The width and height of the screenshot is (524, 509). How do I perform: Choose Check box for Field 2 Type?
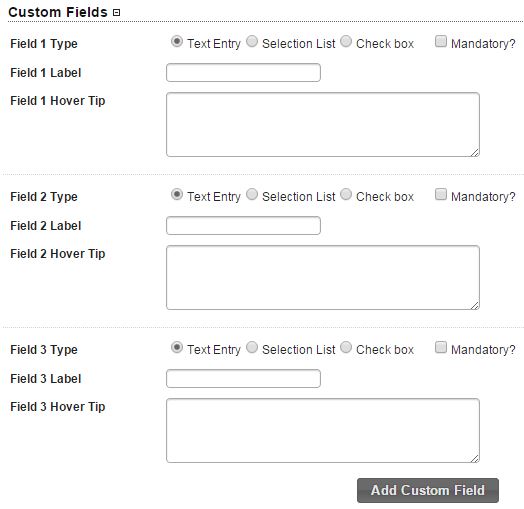pos(346,195)
